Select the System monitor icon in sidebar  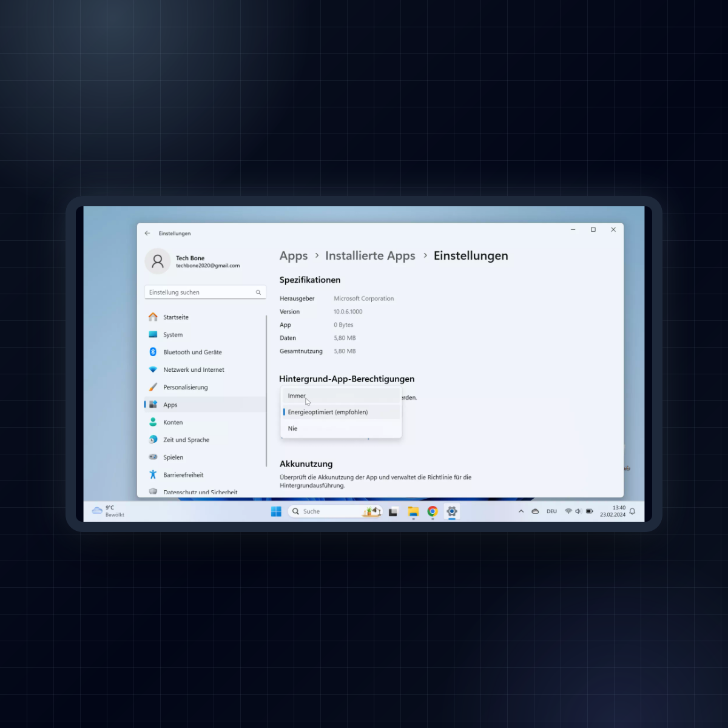pyautogui.click(x=153, y=335)
